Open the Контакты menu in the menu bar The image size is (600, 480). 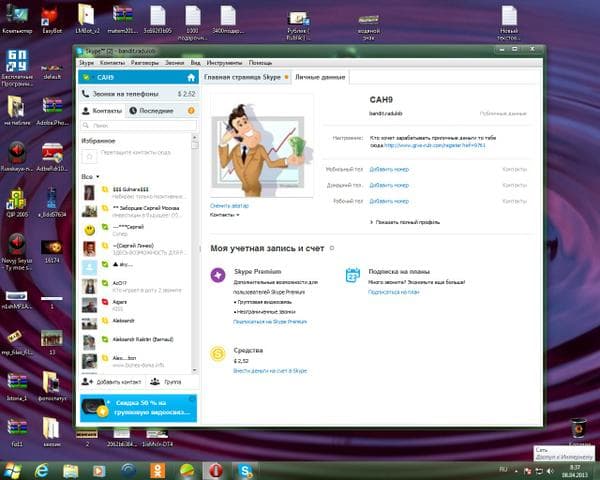coord(112,63)
